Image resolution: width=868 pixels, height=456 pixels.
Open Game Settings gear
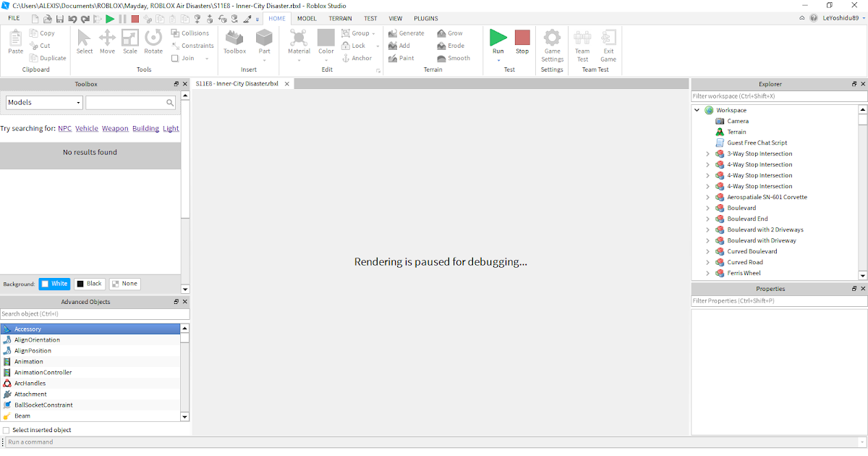click(x=552, y=38)
